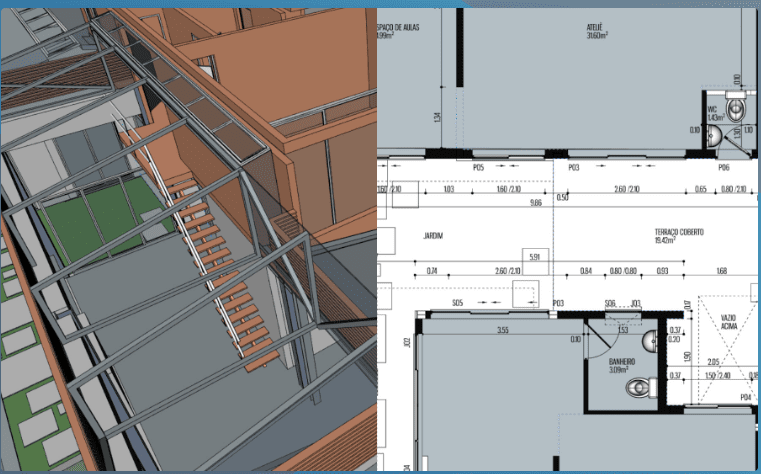761x474 pixels.
Task: Select the Jardim label on the plan
Action: pos(432,235)
